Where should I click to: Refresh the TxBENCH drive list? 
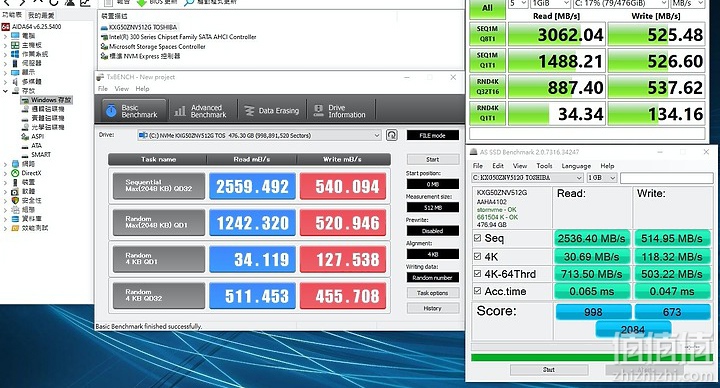pyautogui.click(x=391, y=135)
